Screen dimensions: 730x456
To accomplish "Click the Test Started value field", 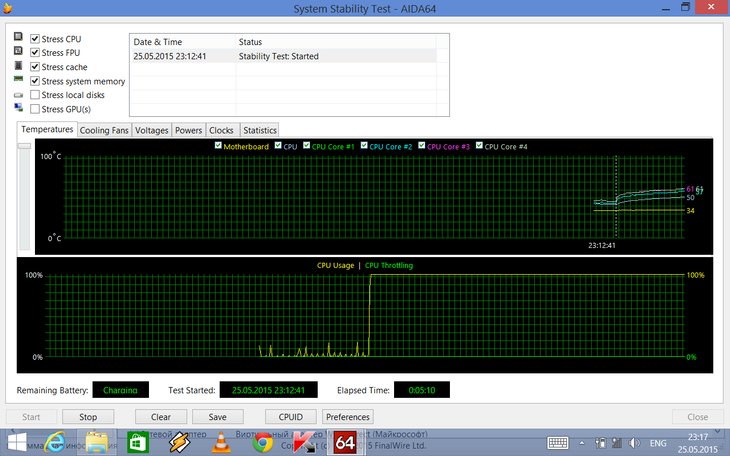I will pyautogui.click(x=268, y=390).
